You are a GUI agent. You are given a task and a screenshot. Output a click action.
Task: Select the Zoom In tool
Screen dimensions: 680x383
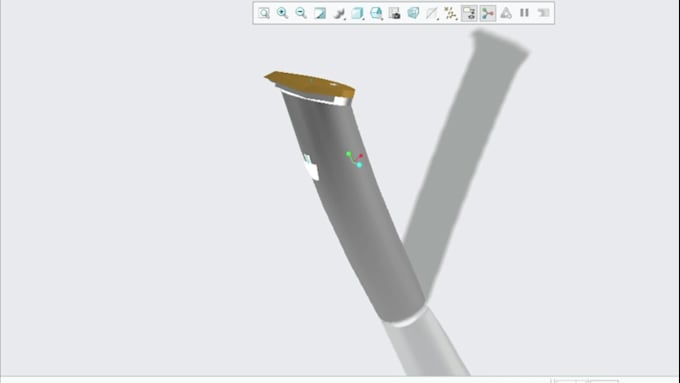[x=282, y=13]
